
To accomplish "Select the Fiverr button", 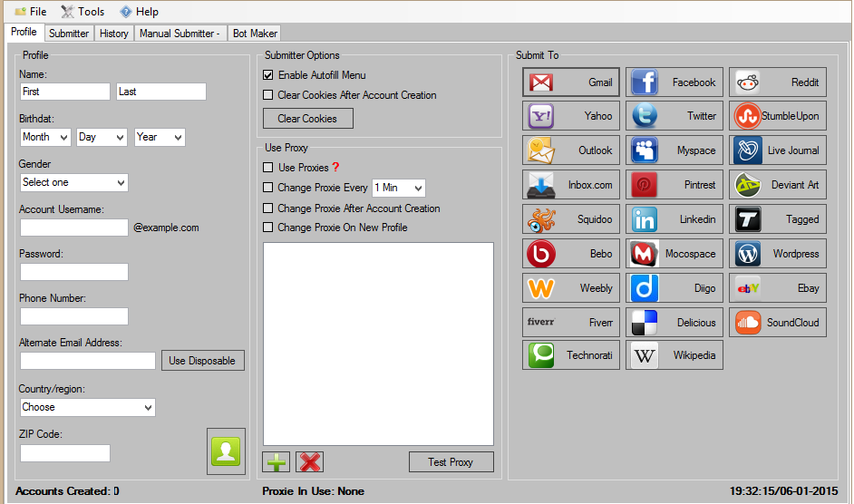I will point(571,323).
